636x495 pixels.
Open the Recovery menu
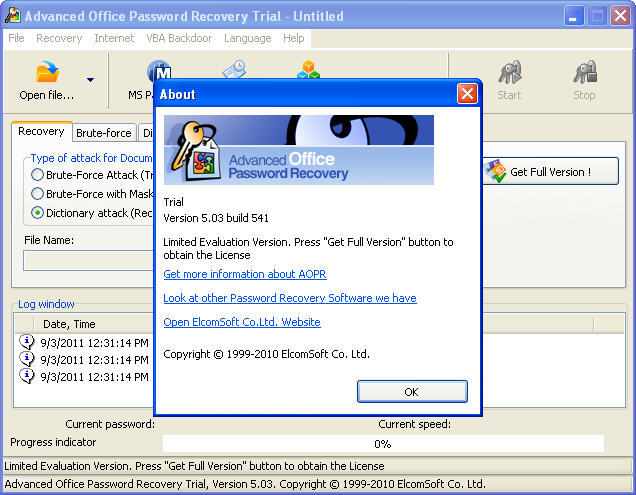pyautogui.click(x=59, y=38)
